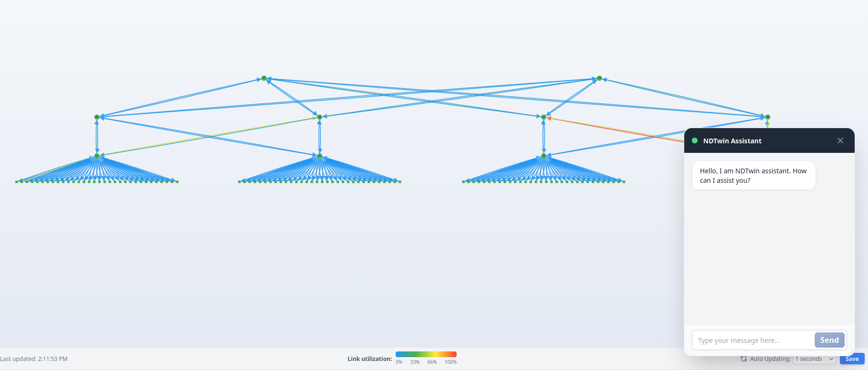Click the assistant's greeting message bubble
The height and width of the screenshot is (370, 868).
pos(753,175)
